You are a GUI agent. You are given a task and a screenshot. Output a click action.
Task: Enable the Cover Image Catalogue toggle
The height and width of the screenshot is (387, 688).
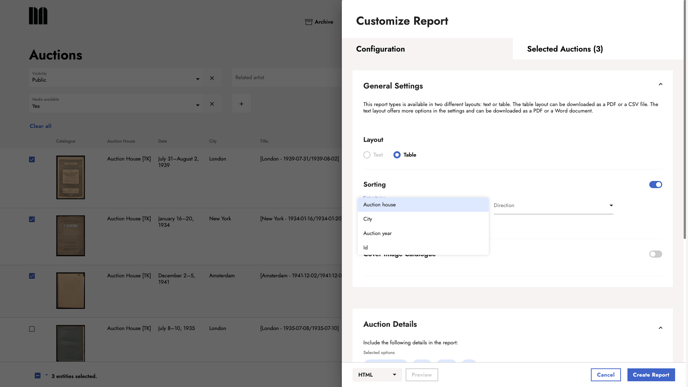(656, 254)
